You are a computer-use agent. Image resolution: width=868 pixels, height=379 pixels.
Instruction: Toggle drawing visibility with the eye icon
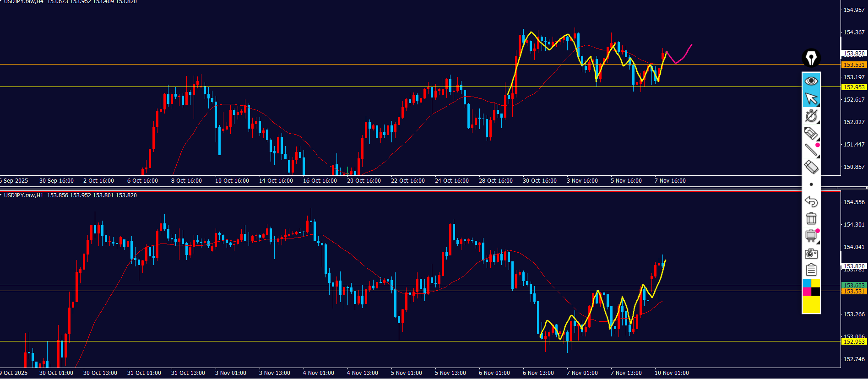[x=811, y=81]
